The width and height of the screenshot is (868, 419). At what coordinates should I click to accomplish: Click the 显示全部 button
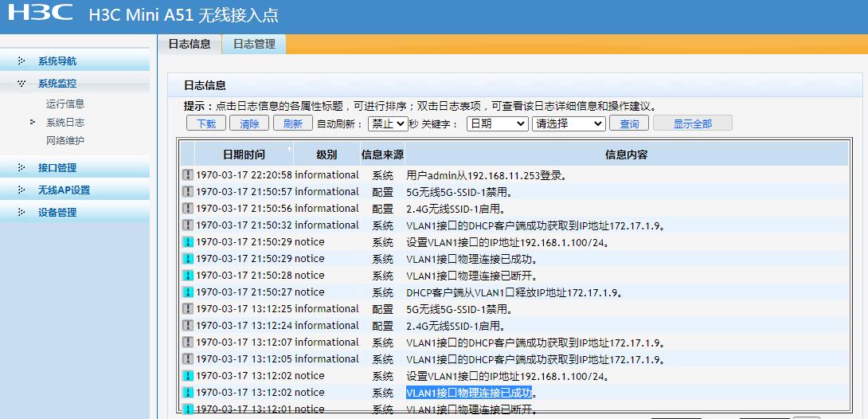pos(693,123)
